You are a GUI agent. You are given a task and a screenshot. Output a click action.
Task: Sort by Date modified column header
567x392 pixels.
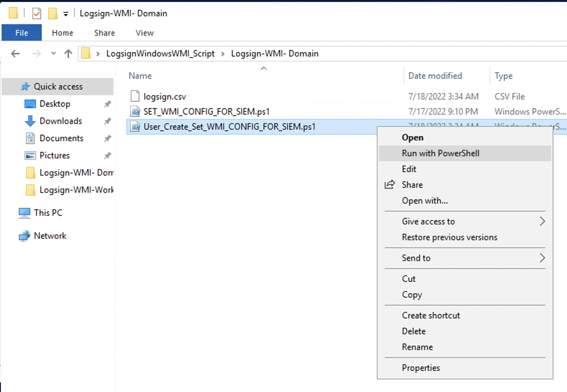[x=435, y=76]
